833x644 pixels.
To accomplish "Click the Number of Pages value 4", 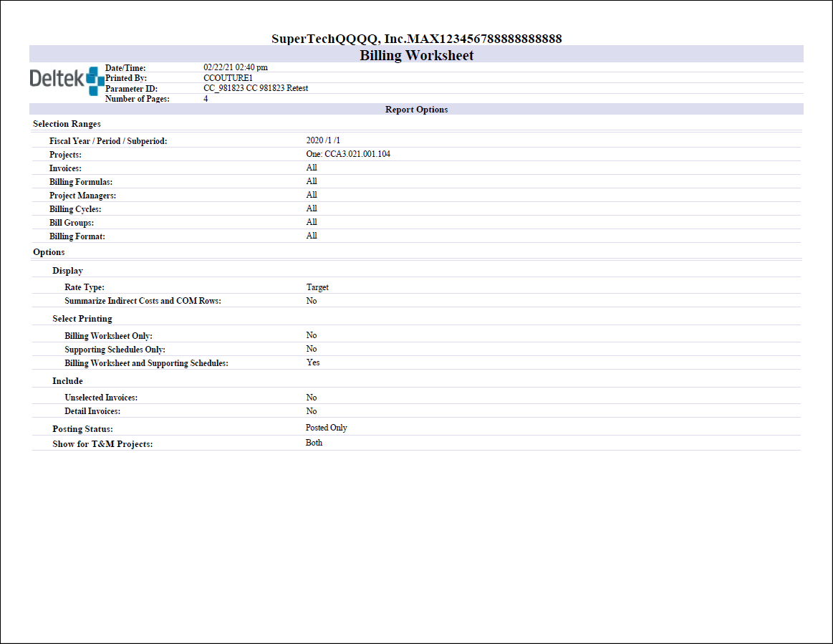I will [206, 99].
